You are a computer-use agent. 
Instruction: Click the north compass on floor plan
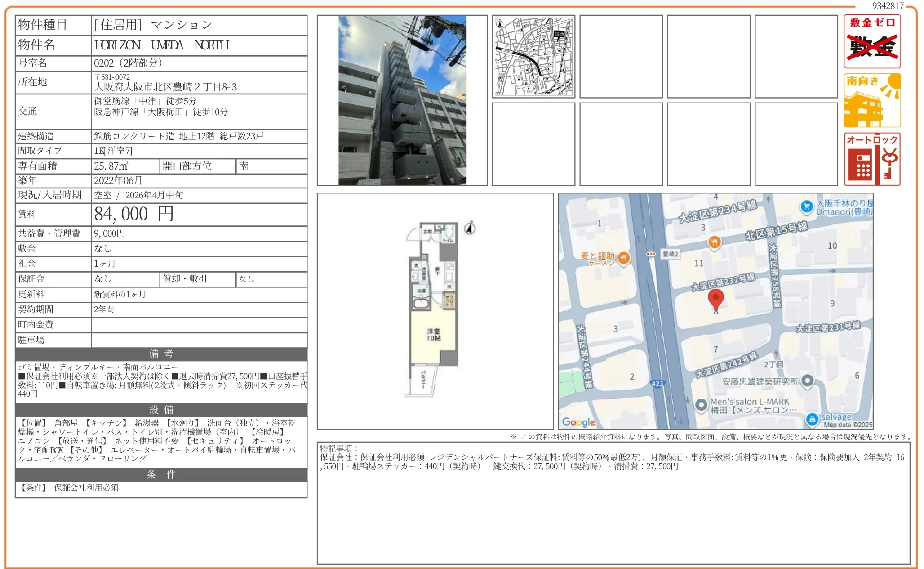click(x=470, y=228)
